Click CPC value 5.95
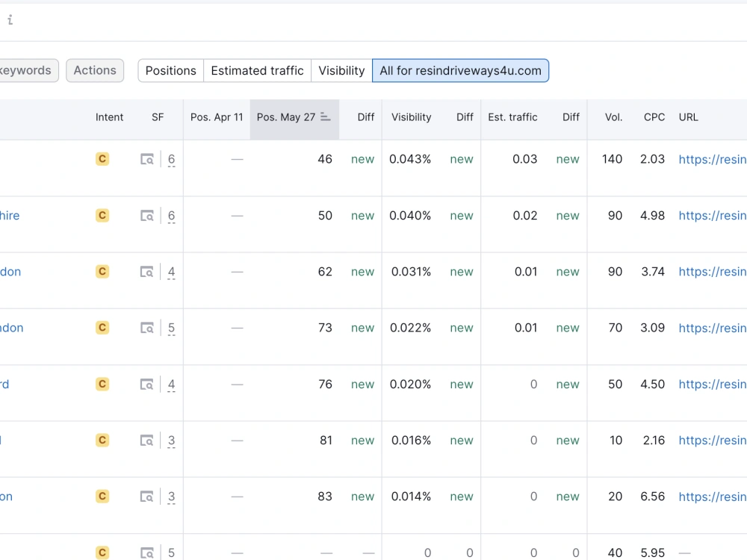The height and width of the screenshot is (560, 747). 653,553
